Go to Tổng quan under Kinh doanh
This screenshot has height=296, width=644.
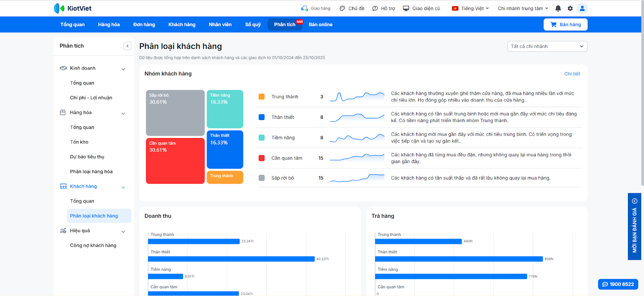[x=82, y=83]
